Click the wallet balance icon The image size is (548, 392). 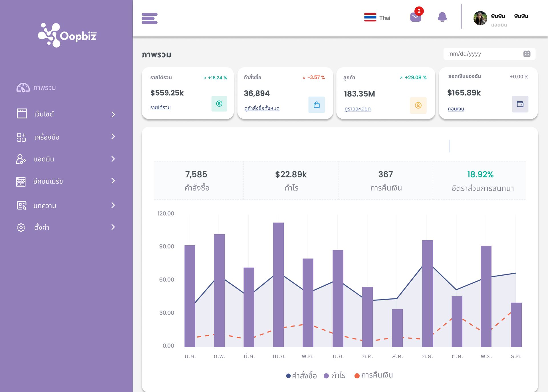pyautogui.click(x=520, y=104)
